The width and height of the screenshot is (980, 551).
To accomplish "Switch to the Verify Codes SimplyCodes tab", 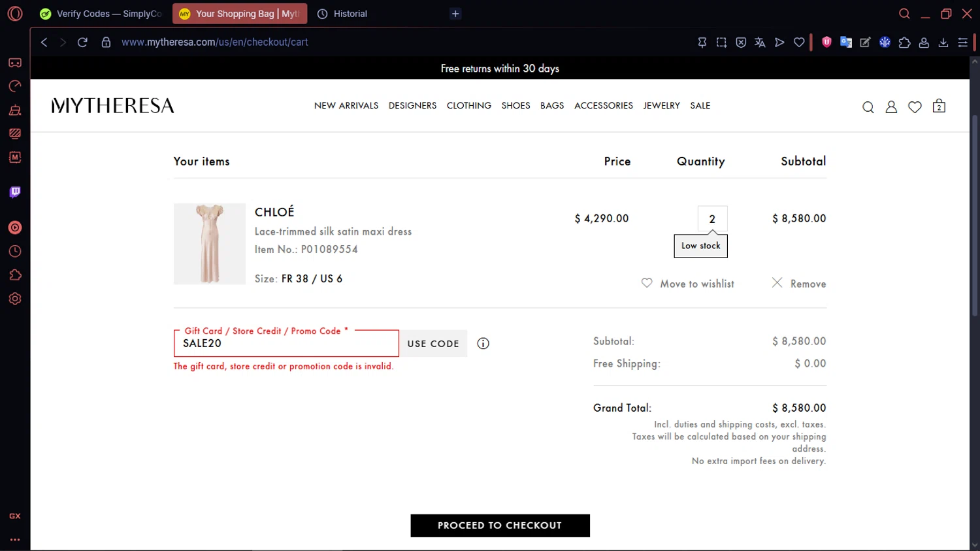I will coord(101,14).
